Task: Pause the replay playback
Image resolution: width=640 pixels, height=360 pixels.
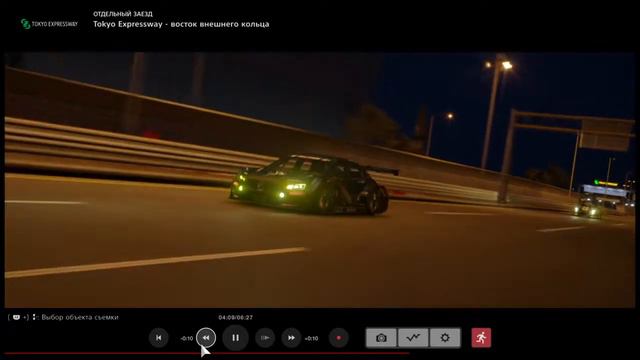Action: [x=236, y=338]
